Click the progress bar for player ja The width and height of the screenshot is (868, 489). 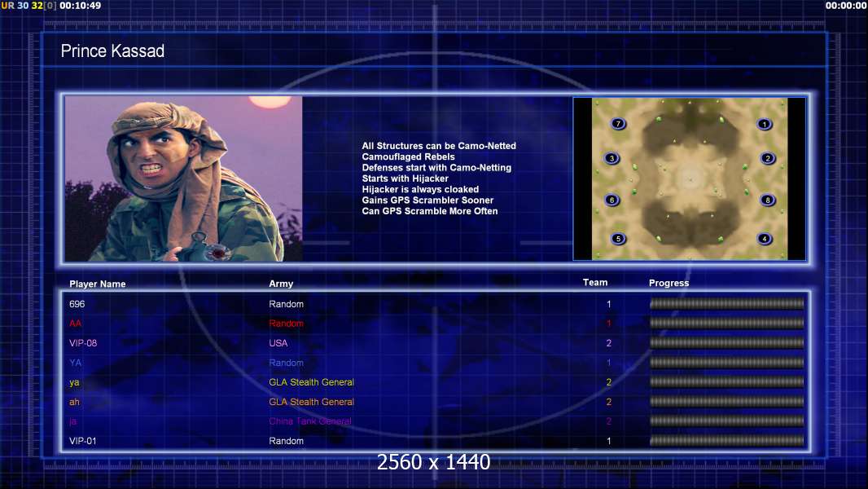click(727, 421)
